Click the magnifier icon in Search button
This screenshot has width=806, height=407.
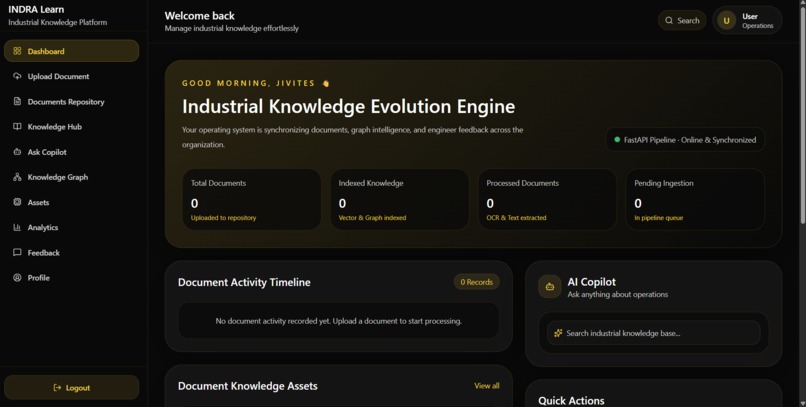[669, 21]
